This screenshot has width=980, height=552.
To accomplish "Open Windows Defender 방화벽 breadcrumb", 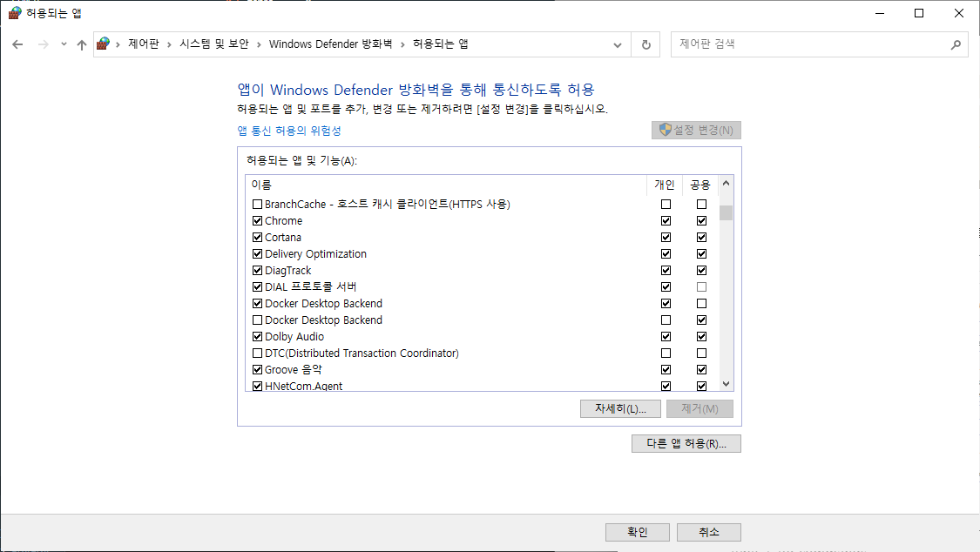I will (331, 44).
